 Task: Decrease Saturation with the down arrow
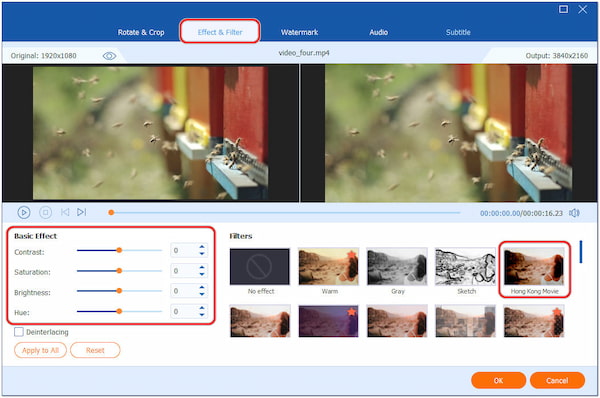[202, 274]
